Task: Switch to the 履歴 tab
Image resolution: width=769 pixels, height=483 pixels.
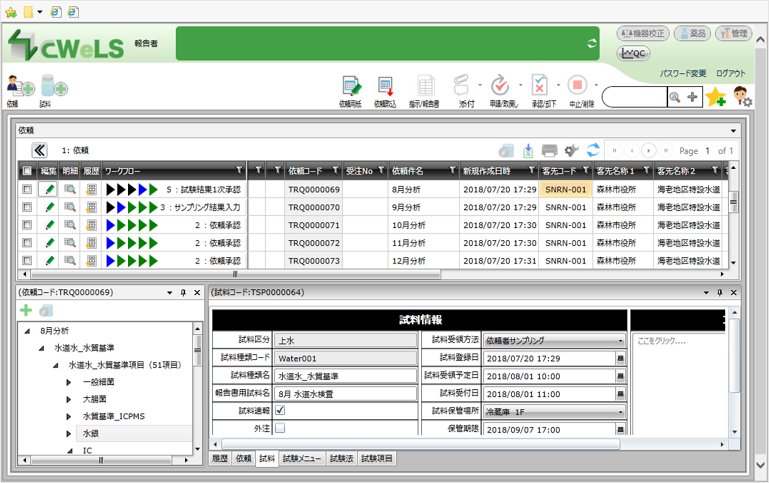Action: click(x=220, y=458)
